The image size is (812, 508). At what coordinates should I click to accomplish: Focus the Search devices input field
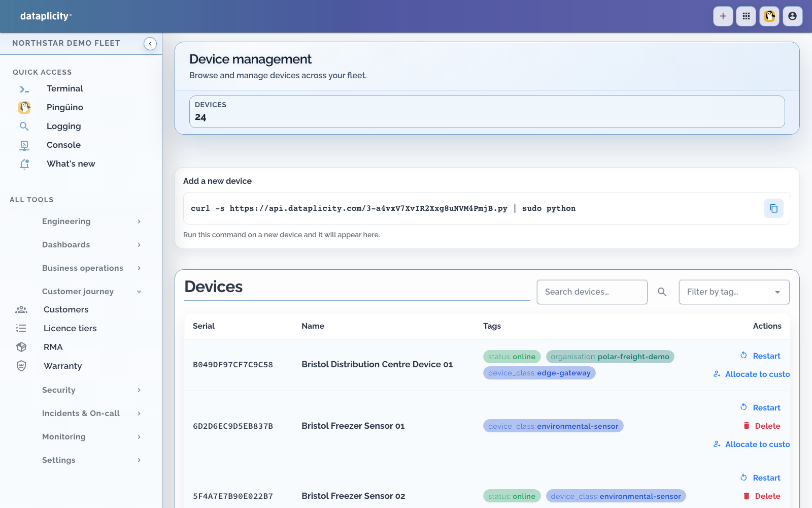click(592, 292)
